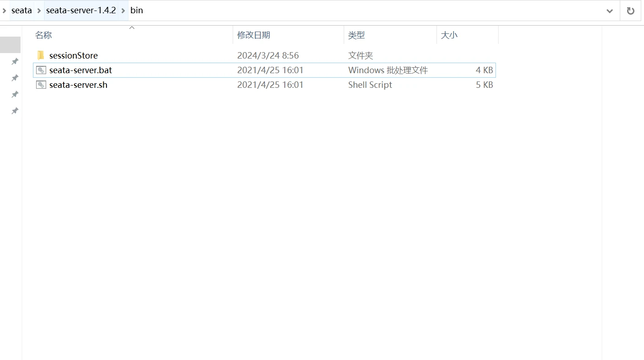Click the seata-server.bat modified date cell
Screen dimensions: 644x360
click(270, 70)
